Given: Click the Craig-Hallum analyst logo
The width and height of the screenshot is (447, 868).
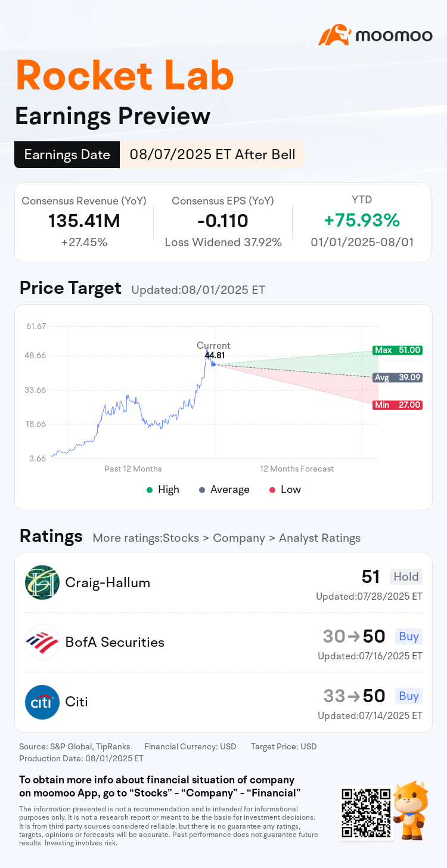Looking at the screenshot, I should point(42,582).
